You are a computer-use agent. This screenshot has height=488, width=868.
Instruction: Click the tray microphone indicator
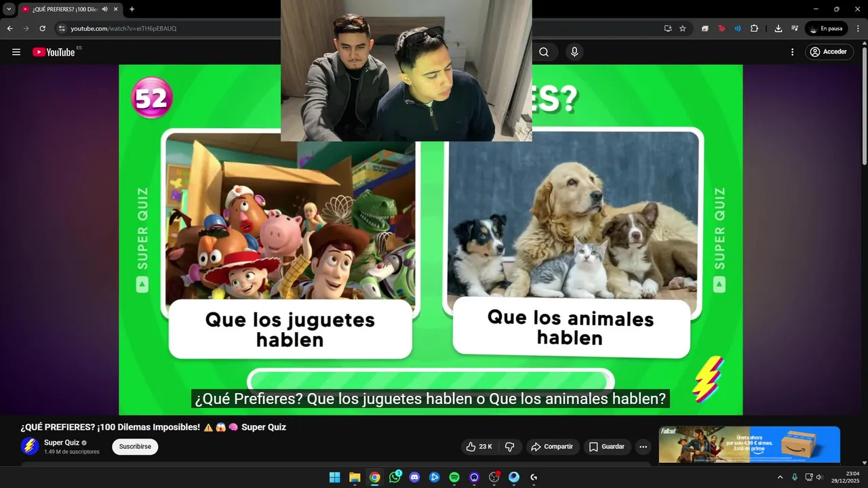[x=795, y=477]
